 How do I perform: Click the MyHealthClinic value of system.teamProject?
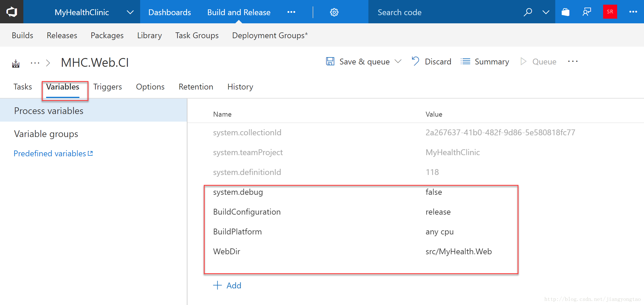point(452,152)
